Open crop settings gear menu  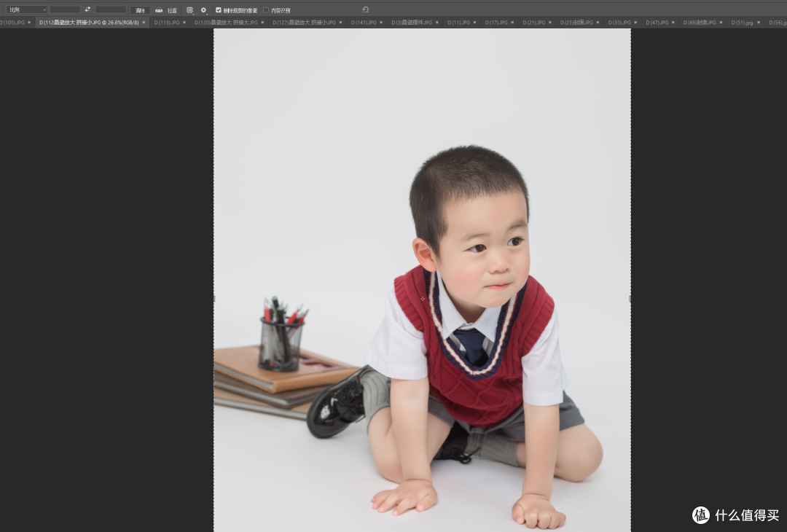[203, 10]
